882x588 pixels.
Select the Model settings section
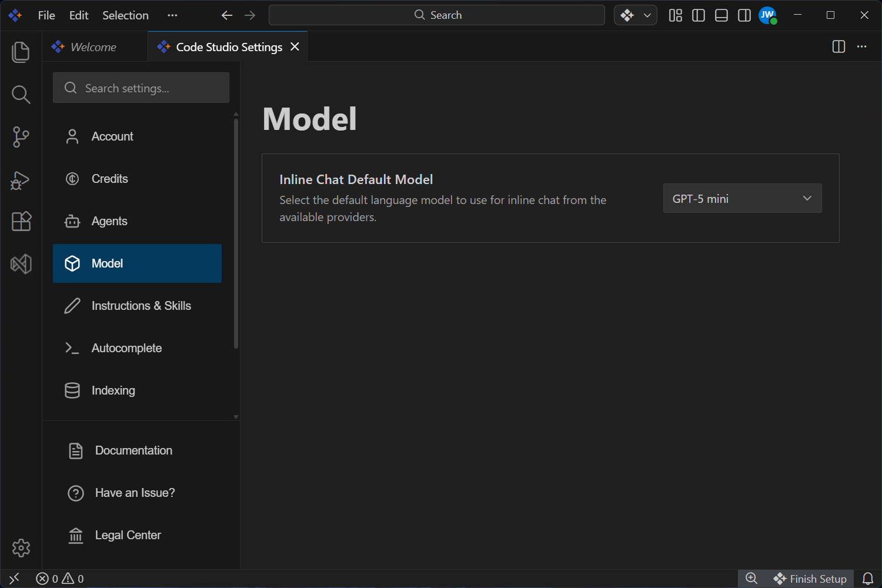coord(137,263)
